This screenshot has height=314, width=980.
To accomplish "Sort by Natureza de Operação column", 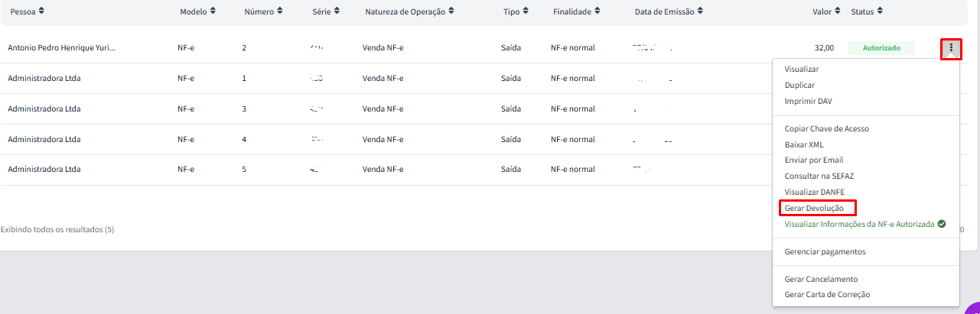I will [409, 11].
